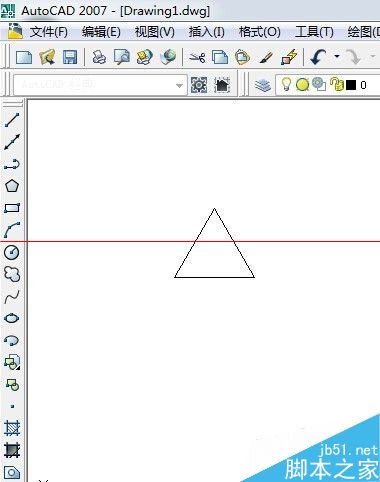Select the Point tool
The height and width of the screenshot is (482, 380).
coord(12,406)
